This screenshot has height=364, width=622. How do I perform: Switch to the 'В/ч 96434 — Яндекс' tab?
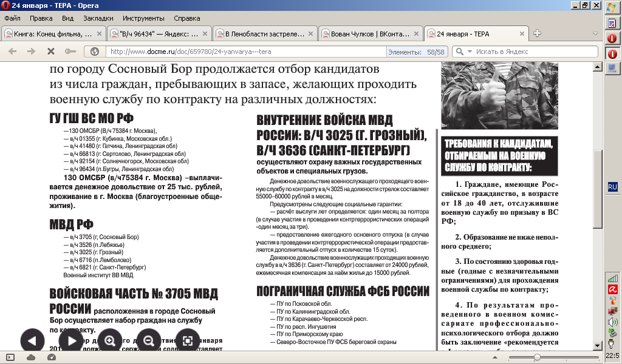[x=159, y=34]
